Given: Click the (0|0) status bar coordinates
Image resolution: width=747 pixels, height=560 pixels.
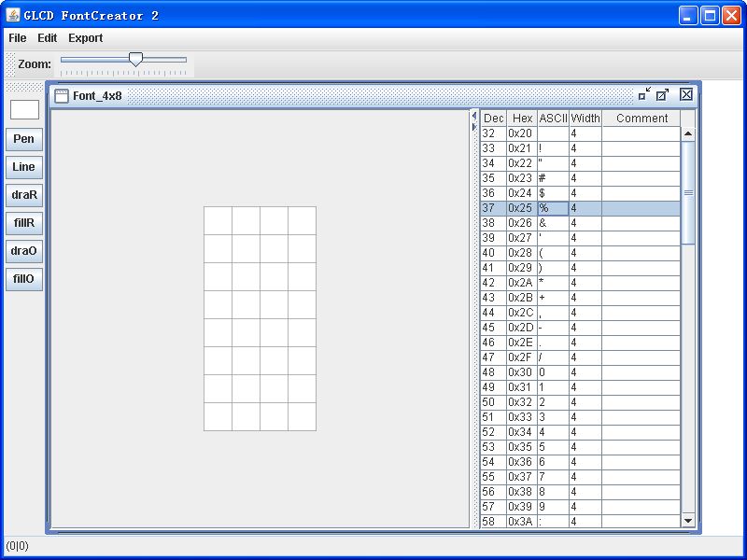Looking at the screenshot, I should pos(17,546).
